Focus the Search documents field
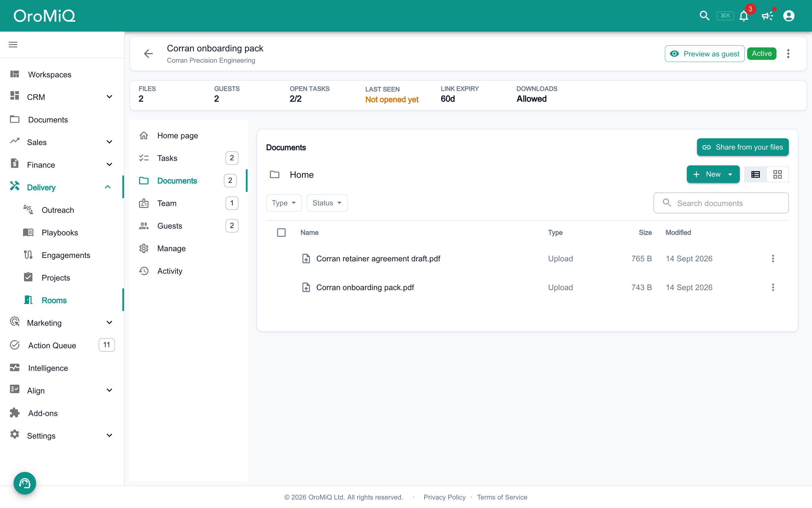This screenshot has width=812, height=508. click(721, 203)
